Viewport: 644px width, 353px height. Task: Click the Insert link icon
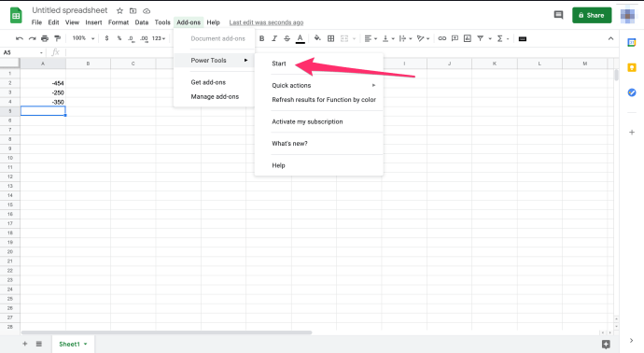click(x=441, y=38)
